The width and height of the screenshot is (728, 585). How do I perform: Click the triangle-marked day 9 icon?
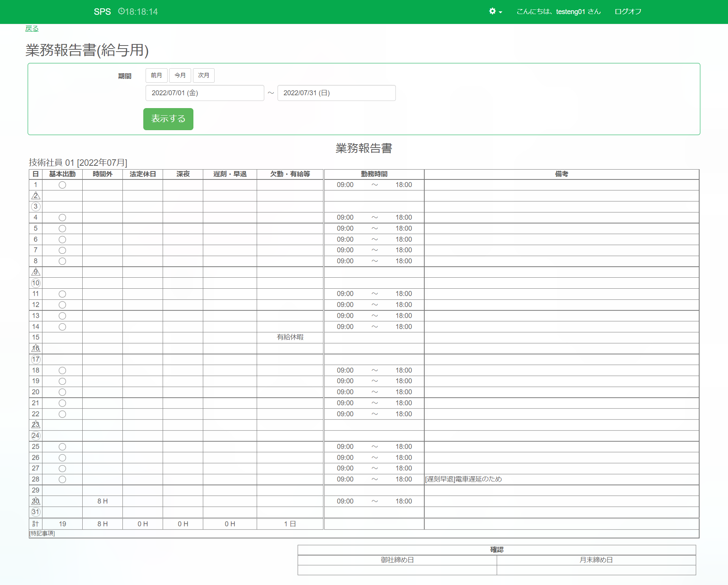pyautogui.click(x=36, y=272)
